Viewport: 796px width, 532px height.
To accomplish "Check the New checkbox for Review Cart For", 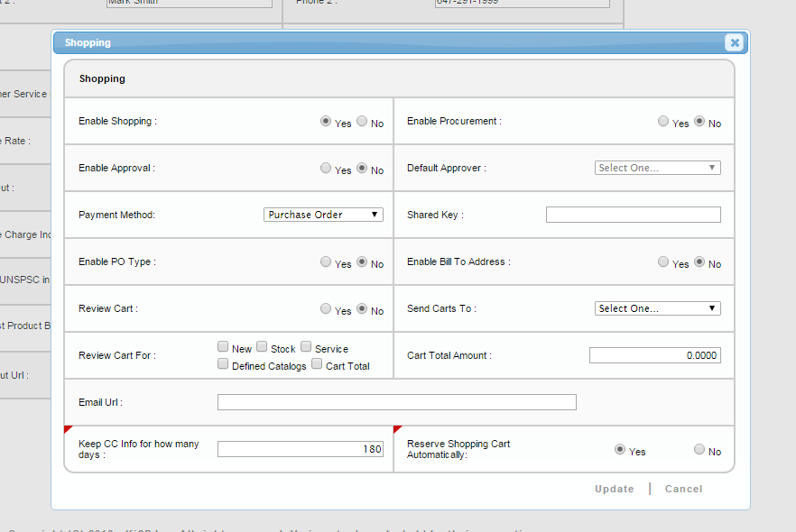I will [223, 347].
